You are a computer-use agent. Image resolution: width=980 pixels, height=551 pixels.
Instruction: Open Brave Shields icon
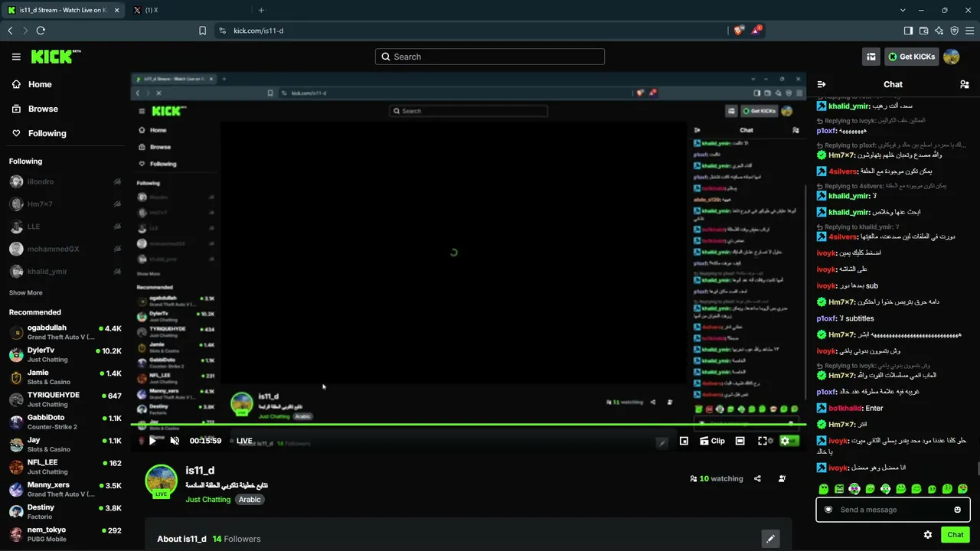pos(739,31)
